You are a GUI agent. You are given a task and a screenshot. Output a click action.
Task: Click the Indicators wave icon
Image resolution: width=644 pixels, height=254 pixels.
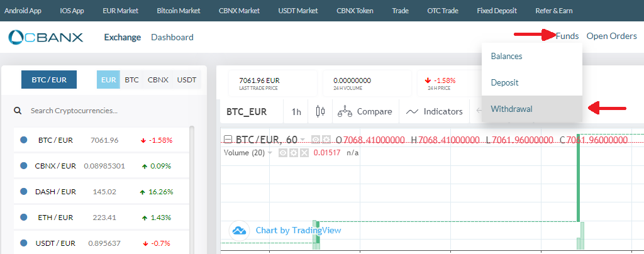pos(413,112)
